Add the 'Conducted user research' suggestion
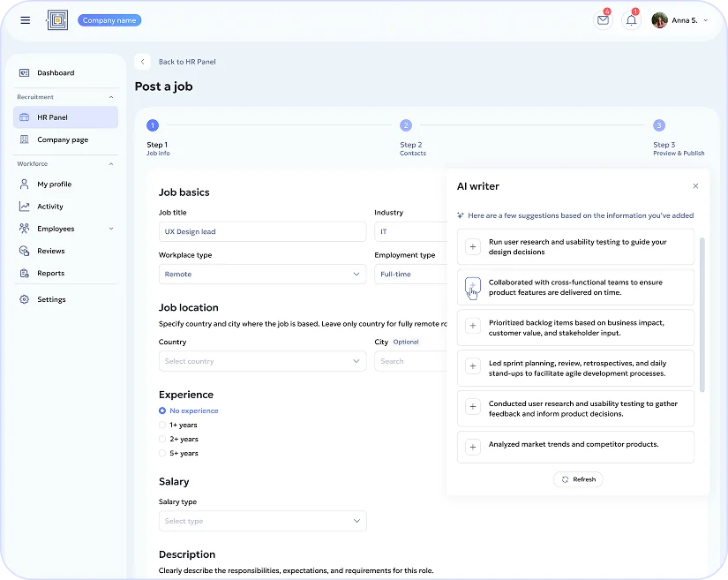 [x=473, y=406]
